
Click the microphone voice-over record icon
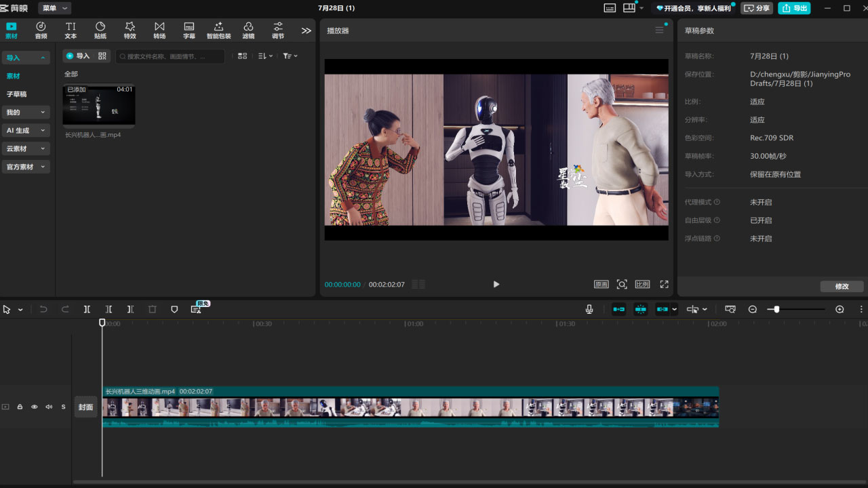[x=589, y=309]
